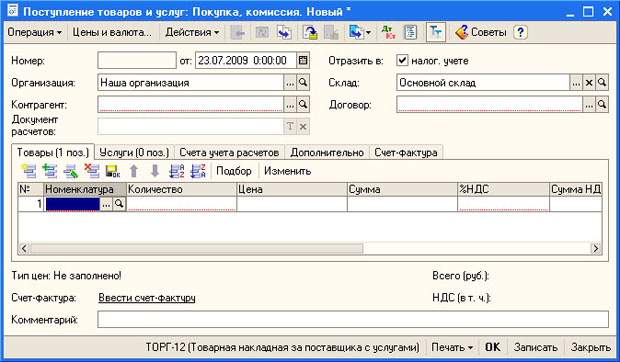Image resolution: width=620 pixels, height=362 pixels.
Task: Click the Записать button
Action: pos(536,347)
